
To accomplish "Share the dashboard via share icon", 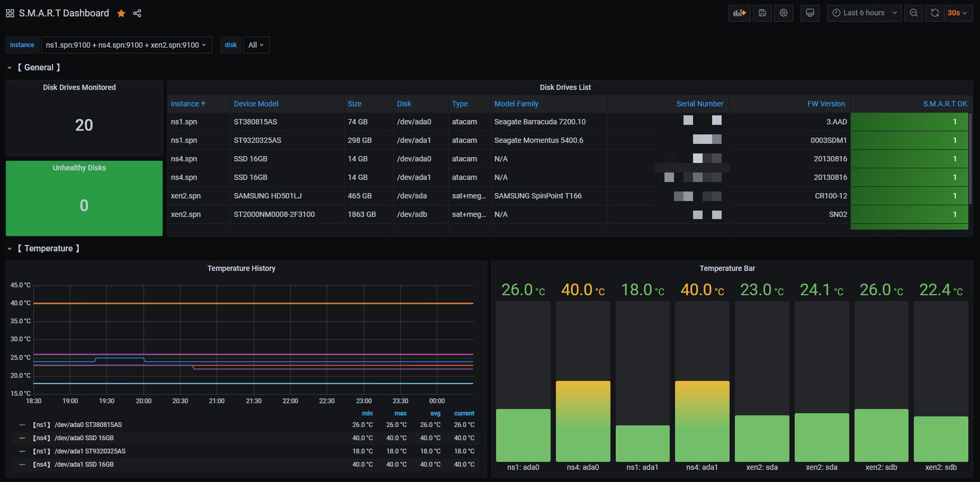I will coord(137,13).
